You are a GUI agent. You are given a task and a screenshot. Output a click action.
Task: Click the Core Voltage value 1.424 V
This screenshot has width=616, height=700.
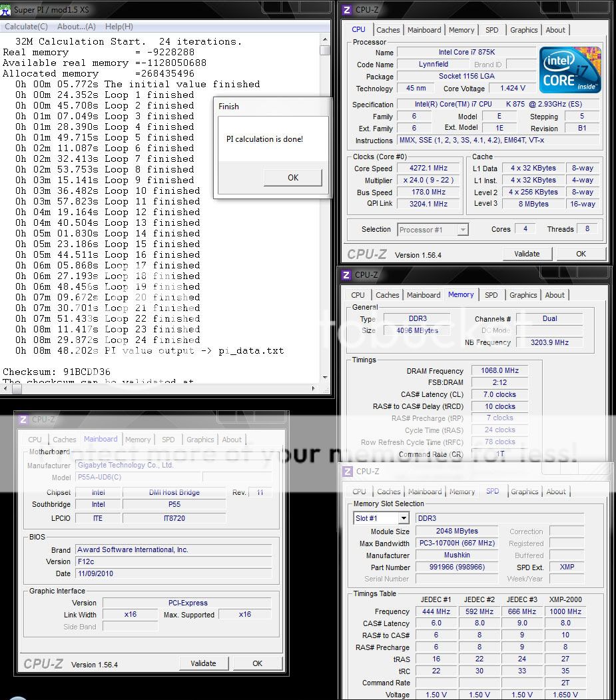pyautogui.click(x=512, y=89)
